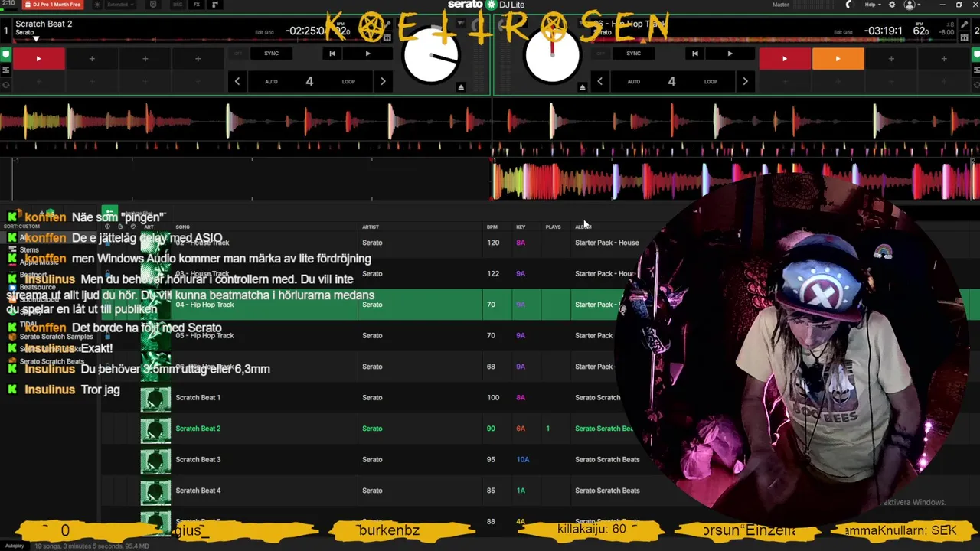Viewport: 980px width, 551px height.
Task: Add cue point 4 on left deck
Action: pyautogui.click(x=198, y=59)
